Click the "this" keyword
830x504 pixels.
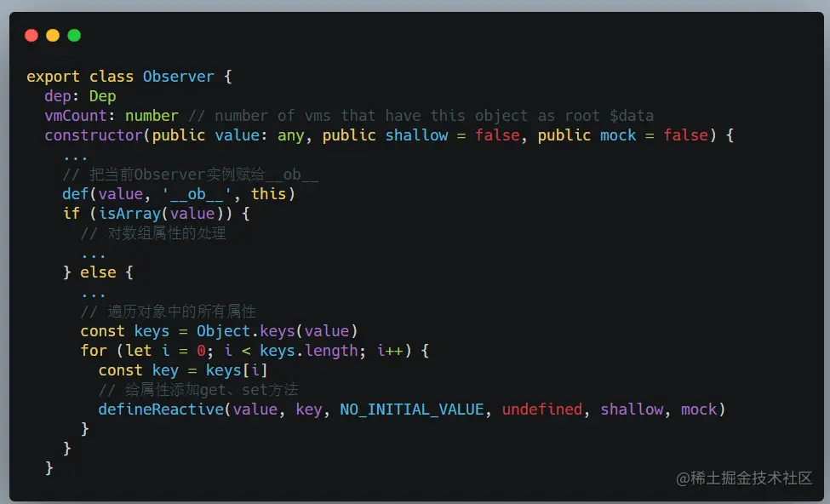tap(268, 194)
